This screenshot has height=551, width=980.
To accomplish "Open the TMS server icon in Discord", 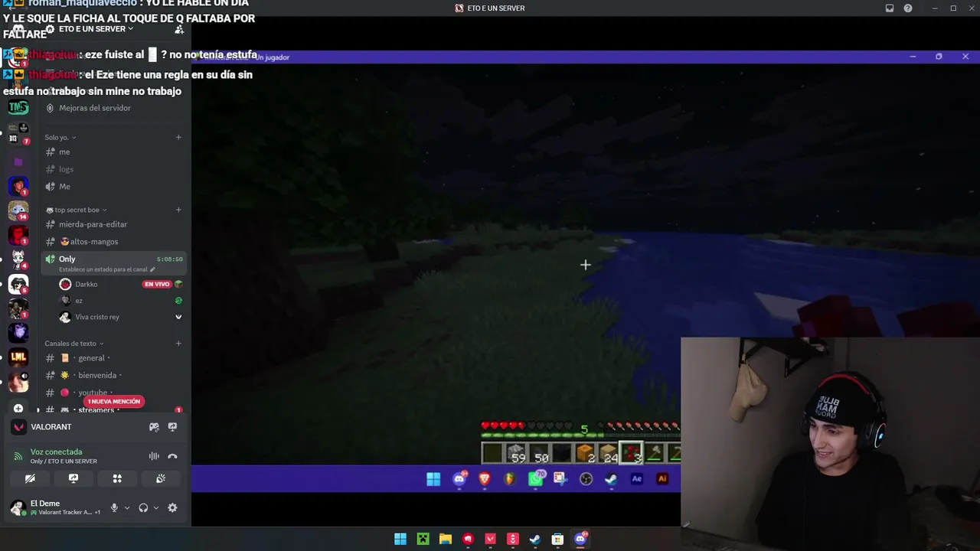I will tap(18, 107).
